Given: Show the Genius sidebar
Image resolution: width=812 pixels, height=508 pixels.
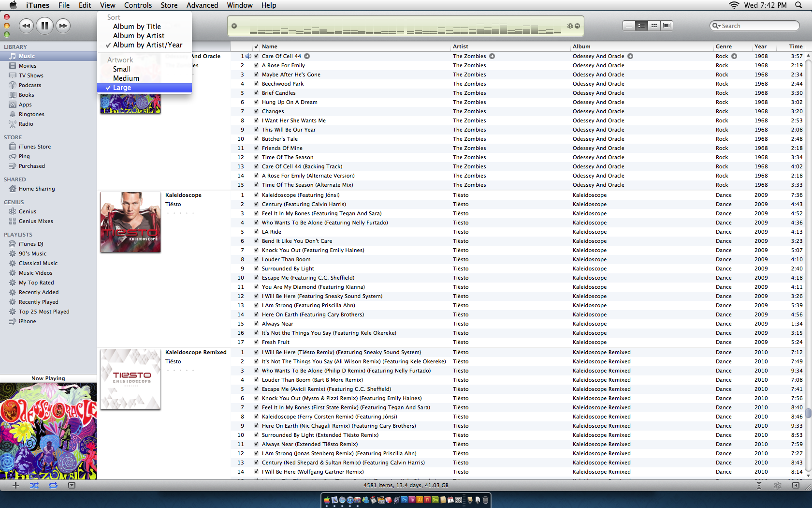Looking at the screenshot, I should tap(796, 485).
